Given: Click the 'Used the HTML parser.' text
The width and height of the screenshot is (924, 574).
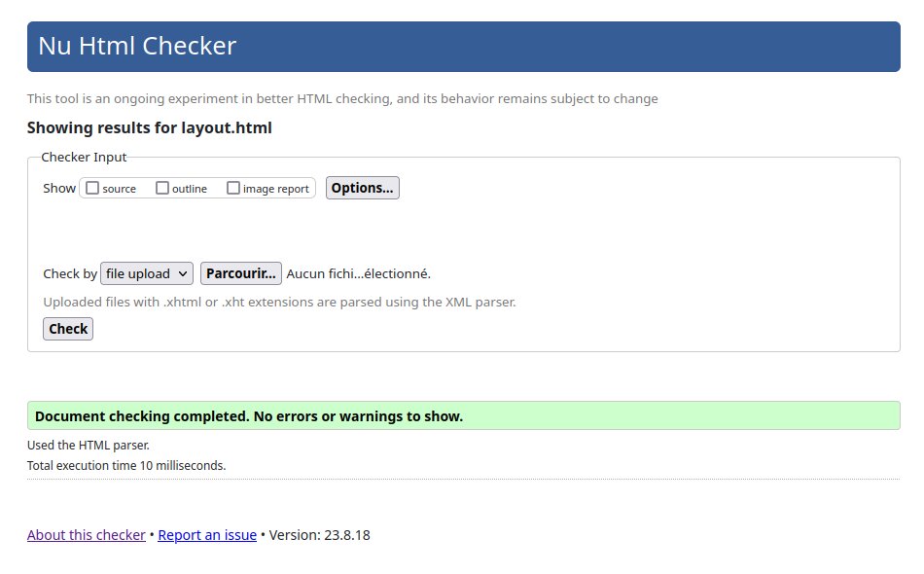Looking at the screenshot, I should click(x=89, y=445).
